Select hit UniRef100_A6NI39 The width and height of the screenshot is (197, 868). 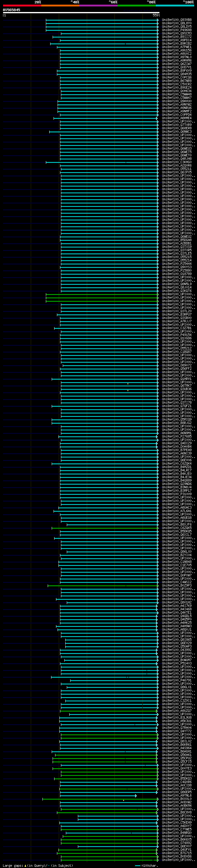[176, 454]
